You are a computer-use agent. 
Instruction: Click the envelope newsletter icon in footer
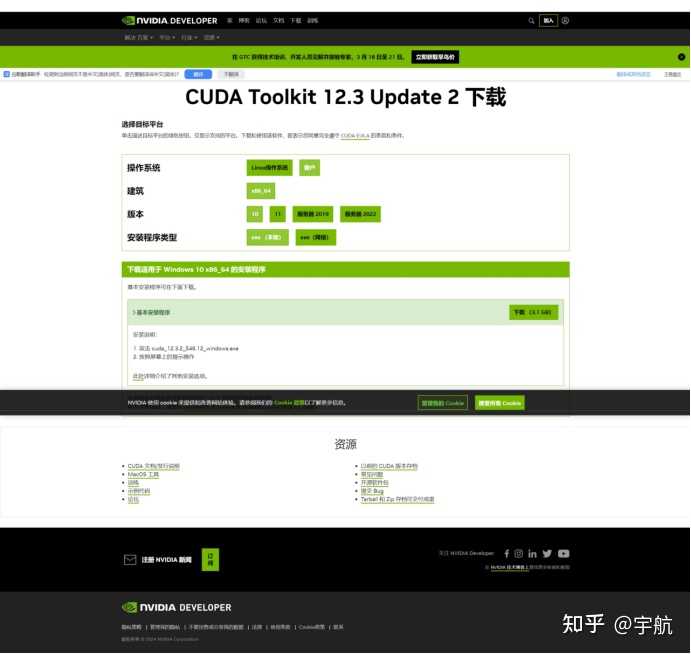tap(130, 560)
